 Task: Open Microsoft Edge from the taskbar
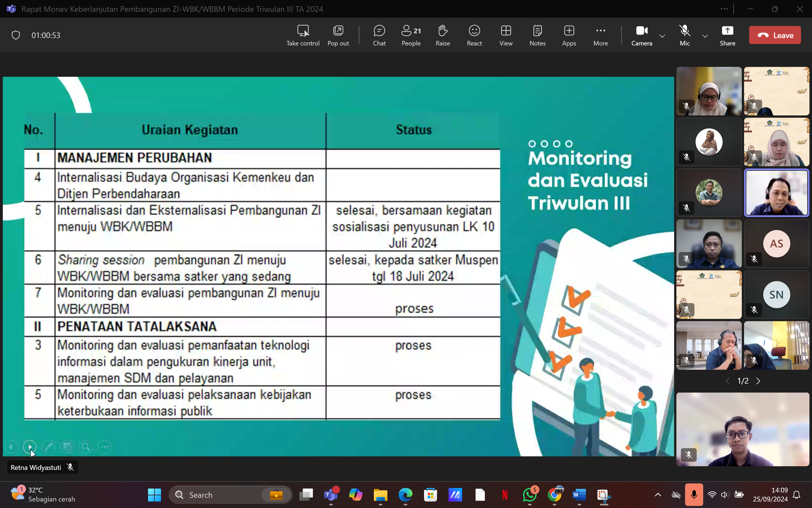pos(405,495)
